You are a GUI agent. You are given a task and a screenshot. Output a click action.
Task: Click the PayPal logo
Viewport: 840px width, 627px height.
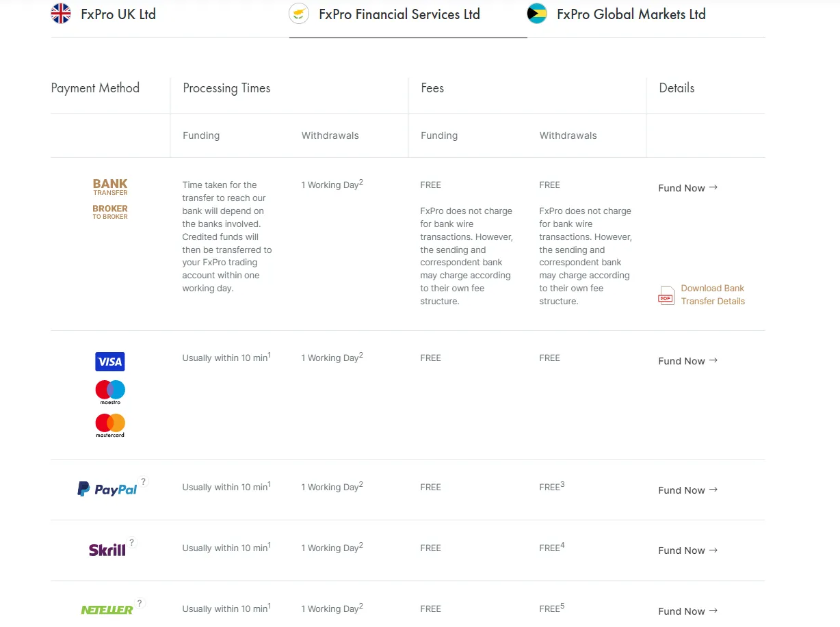(107, 489)
